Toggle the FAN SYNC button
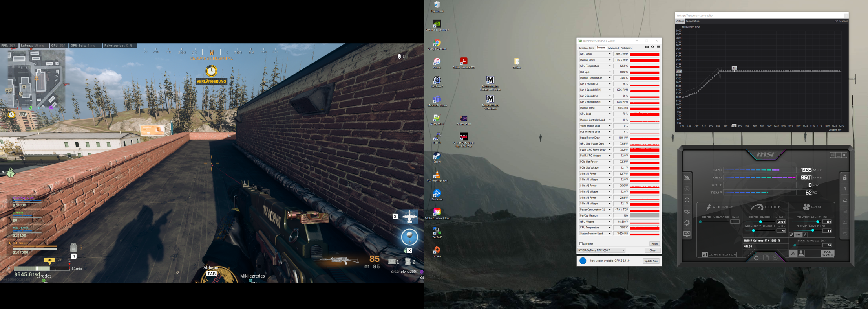 pyautogui.click(x=828, y=254)
